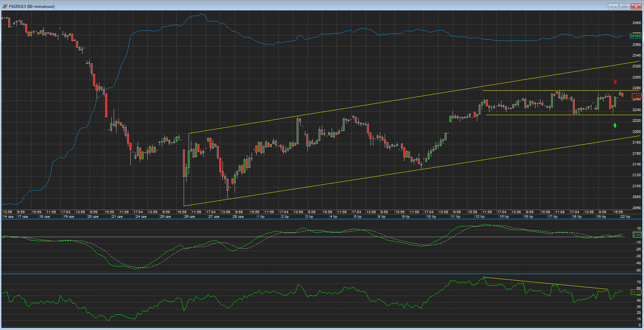644x330 pixels.
Task: Click the "22 lip" date label
Action: click(625, 217)
